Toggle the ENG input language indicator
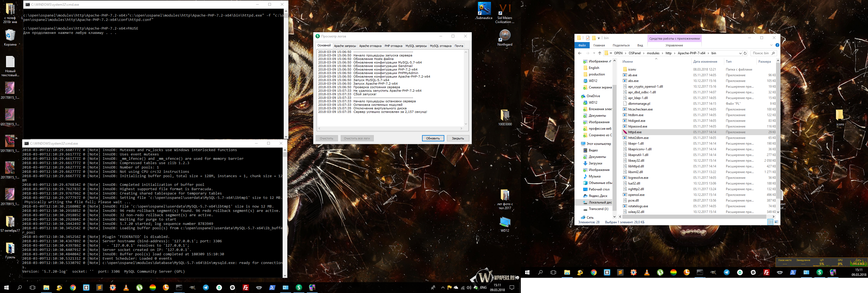This screenshot has height=293, width=868. coord(483,288)
